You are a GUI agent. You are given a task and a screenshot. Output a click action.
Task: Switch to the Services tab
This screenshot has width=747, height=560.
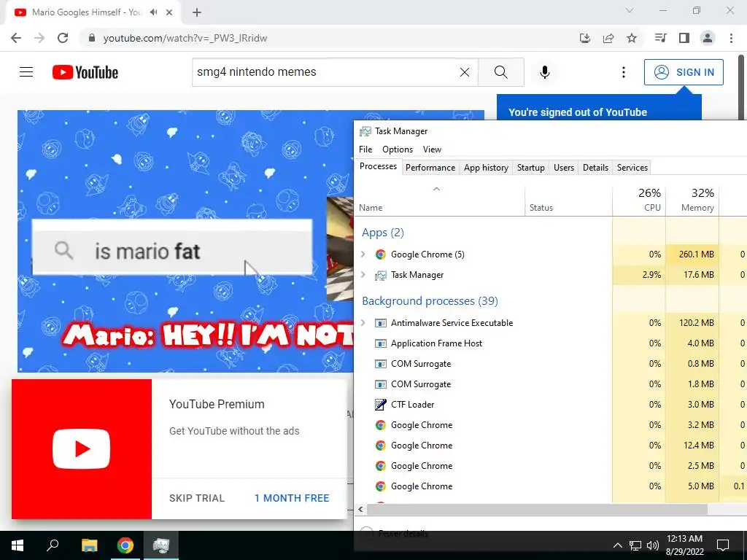632,168
